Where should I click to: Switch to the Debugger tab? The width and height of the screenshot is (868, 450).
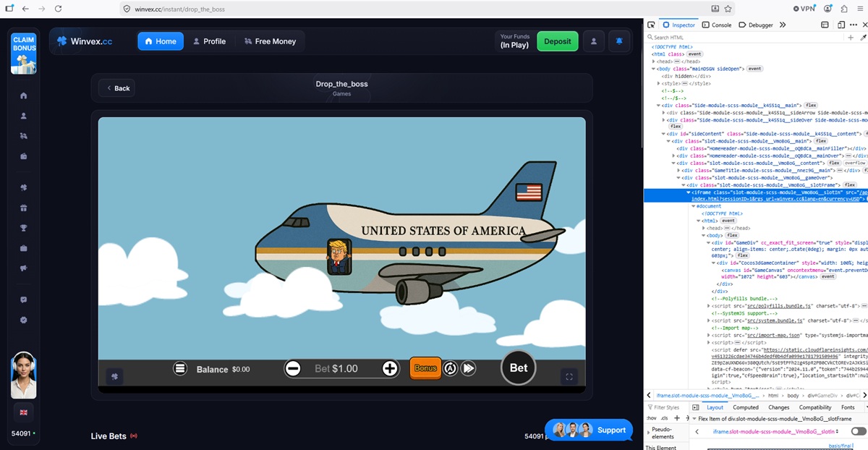point(756,25)
